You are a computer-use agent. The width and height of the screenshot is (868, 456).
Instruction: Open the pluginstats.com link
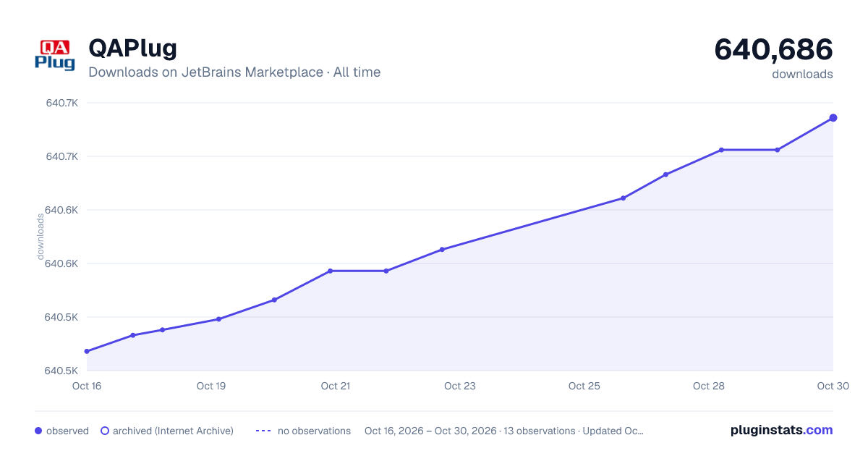point(782,430)
